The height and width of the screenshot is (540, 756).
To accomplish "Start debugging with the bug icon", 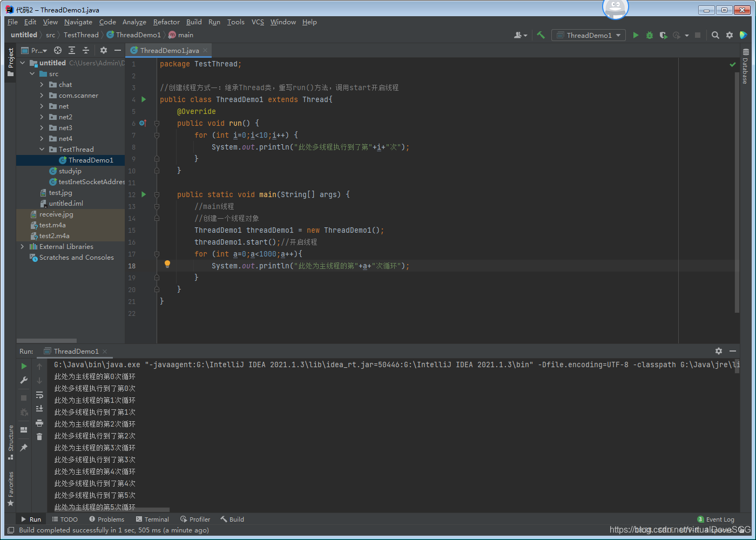I will pyautogui.click(x=650, y=35).
